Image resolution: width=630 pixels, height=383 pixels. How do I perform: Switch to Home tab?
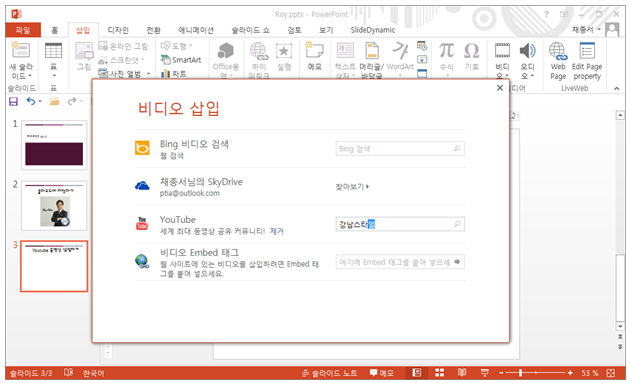pyautogui.click(x=55, y=30)
